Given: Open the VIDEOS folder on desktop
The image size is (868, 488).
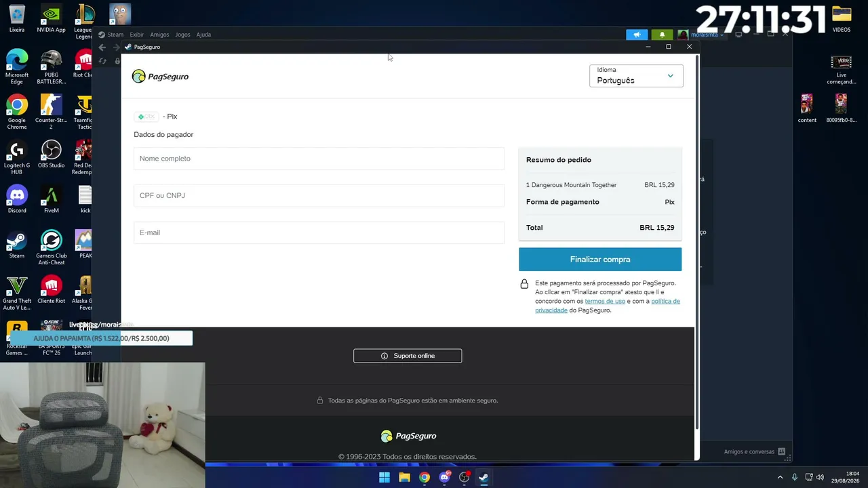Looking at the screenshot, I should click(x=842, y=19).
